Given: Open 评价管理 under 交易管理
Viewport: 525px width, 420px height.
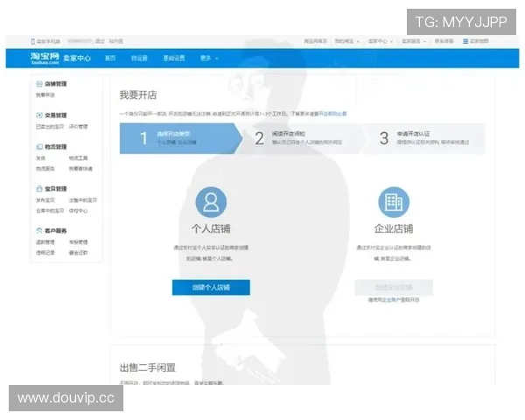Looking at the screenshot, I should coord(79,127).
